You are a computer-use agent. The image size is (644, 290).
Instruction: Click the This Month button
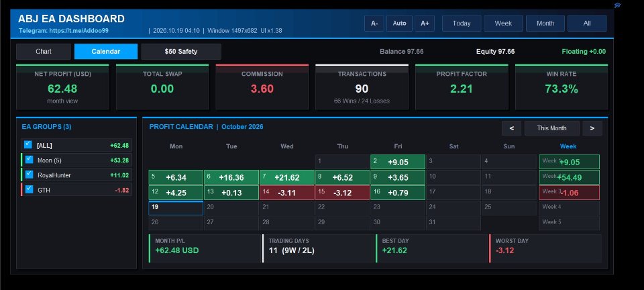pyautogui.click(x=551, y=128)
